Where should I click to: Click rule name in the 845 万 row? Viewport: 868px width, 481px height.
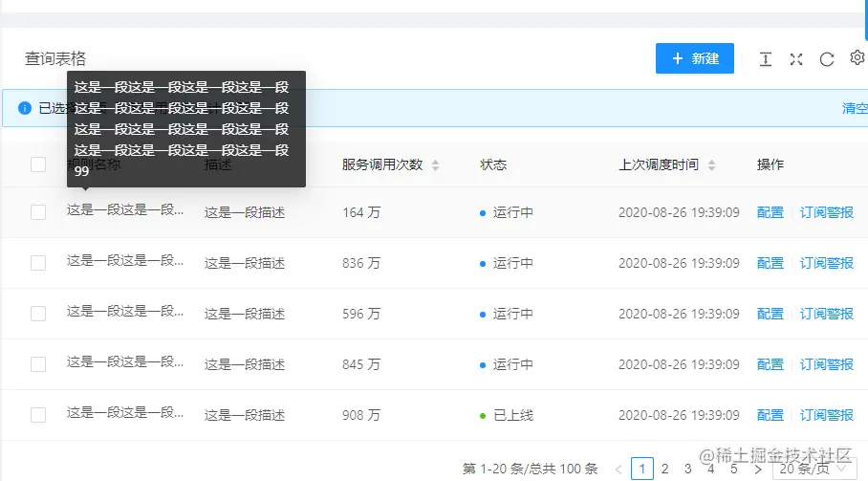[125, 362]
